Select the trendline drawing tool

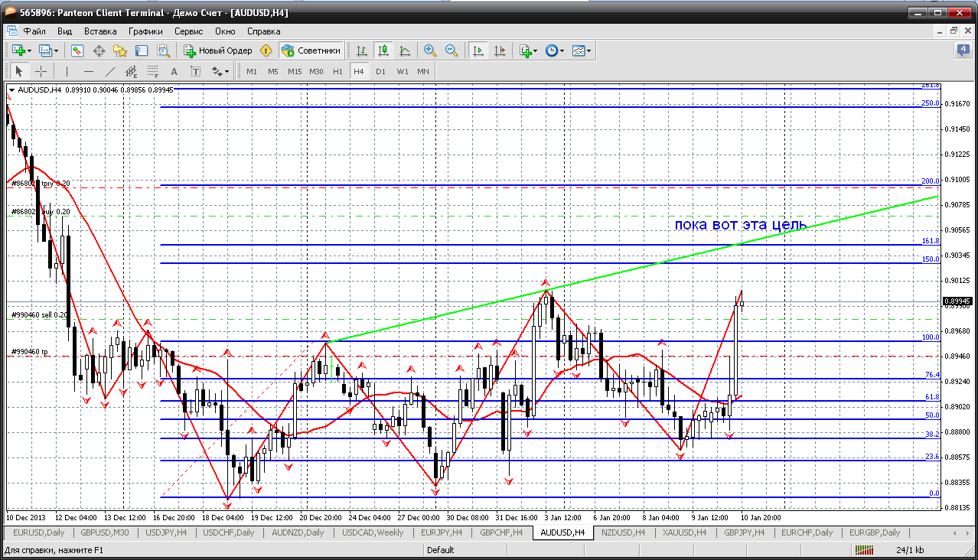click(109, 71)
